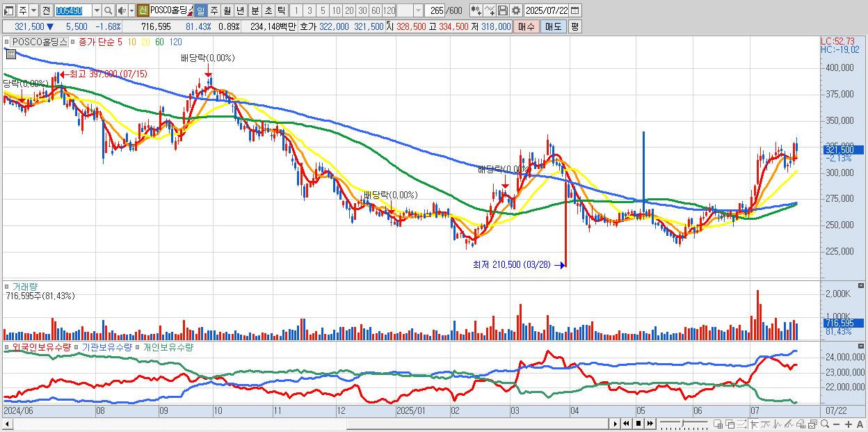Choose the 10 interval button

click(x=336, y=10)
